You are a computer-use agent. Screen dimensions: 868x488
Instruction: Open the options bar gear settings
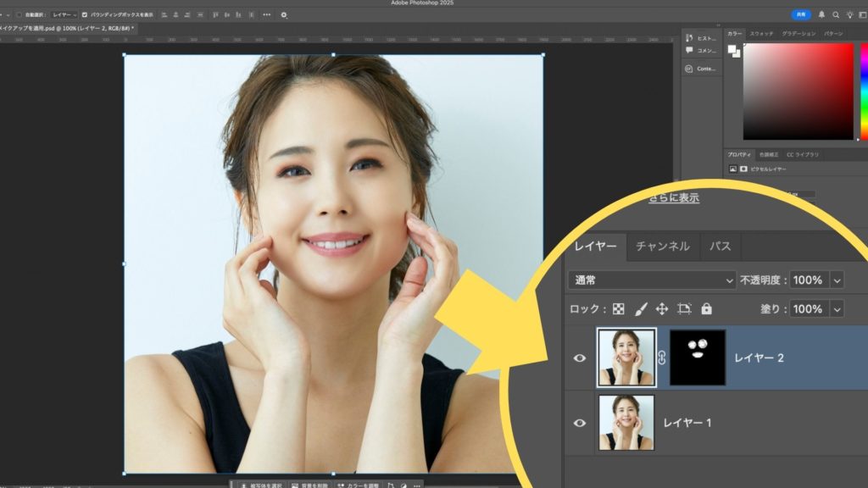(x=284, y=14)
